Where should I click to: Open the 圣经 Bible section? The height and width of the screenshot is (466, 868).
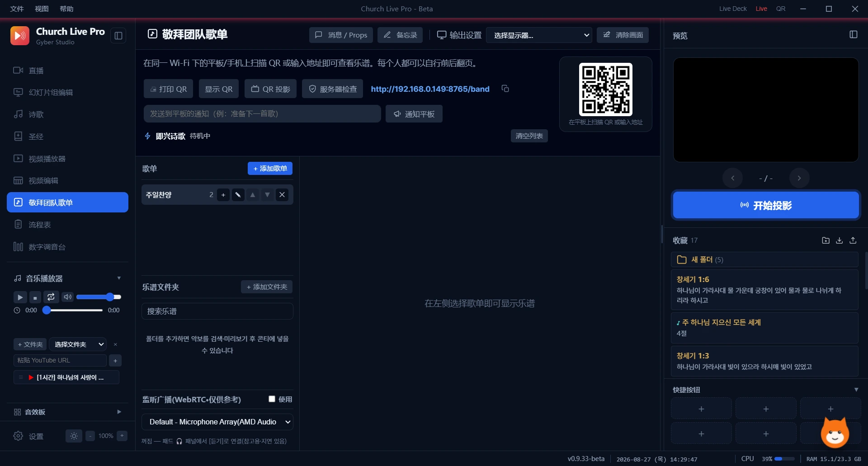point(67,137)
